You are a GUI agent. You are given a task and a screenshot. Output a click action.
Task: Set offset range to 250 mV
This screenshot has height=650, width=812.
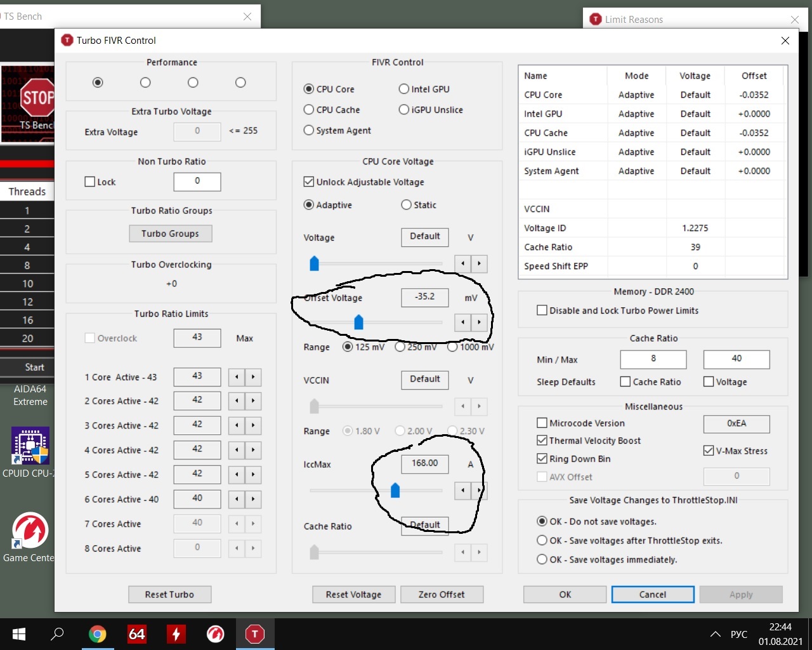[416, 347]
